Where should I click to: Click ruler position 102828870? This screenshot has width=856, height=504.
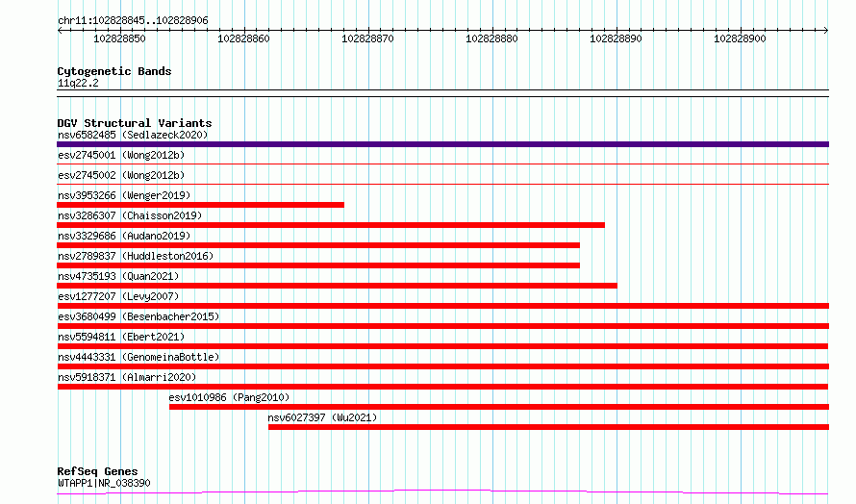367,38
